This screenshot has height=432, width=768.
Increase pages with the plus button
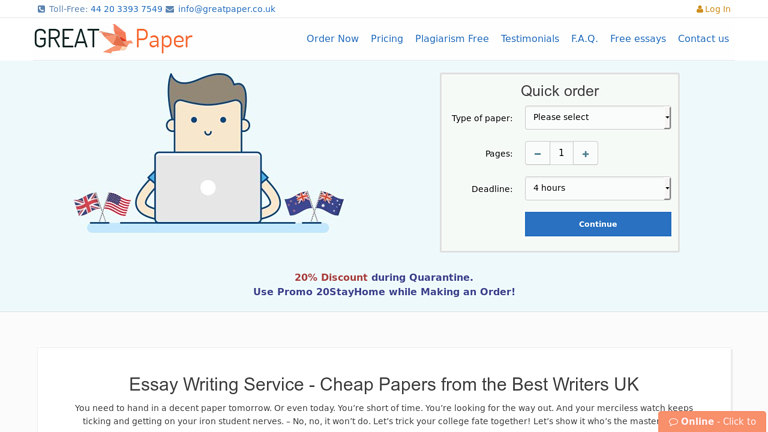[585, 153]
